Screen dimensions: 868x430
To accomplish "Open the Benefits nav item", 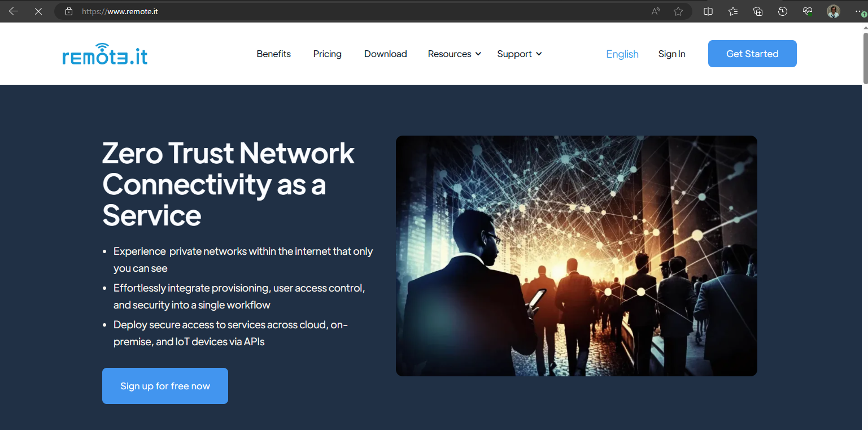I will pyautogui.click(x=274, y=54).
